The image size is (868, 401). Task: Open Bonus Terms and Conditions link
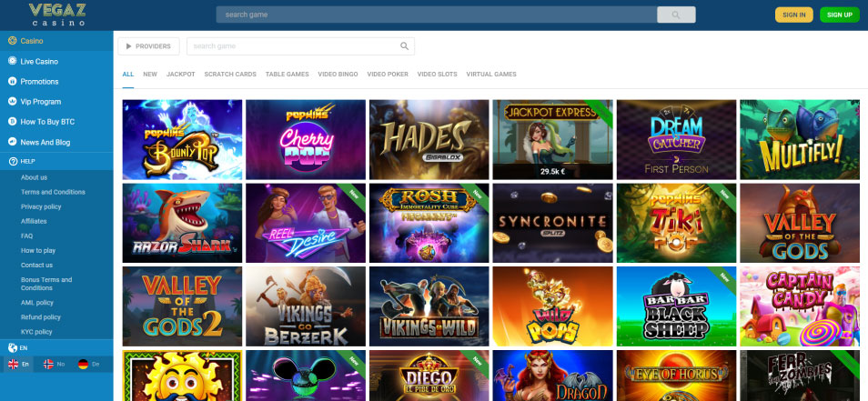46,284
